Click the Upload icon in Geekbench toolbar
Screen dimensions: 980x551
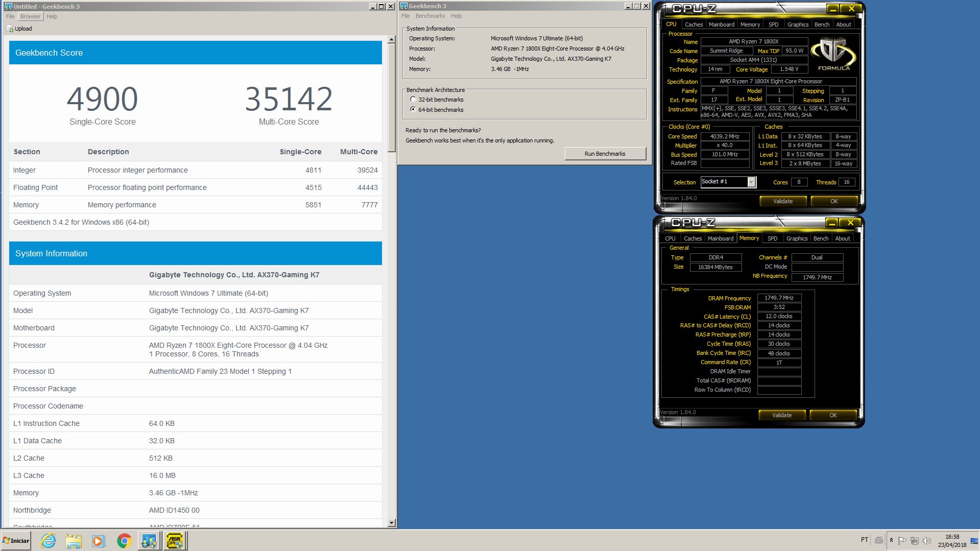pyautogui.click(x=10, y=29)
